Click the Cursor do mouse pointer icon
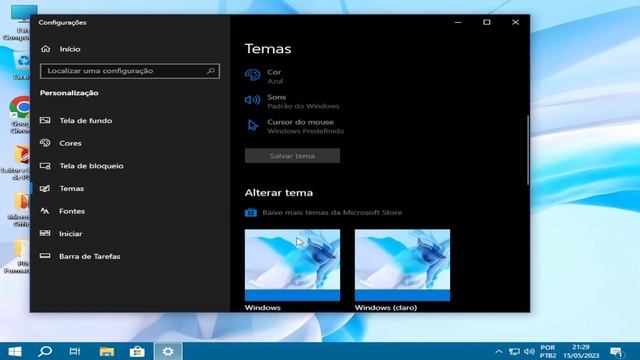Image resolution: width=640 pixels, height=360 pixels. 253,125
